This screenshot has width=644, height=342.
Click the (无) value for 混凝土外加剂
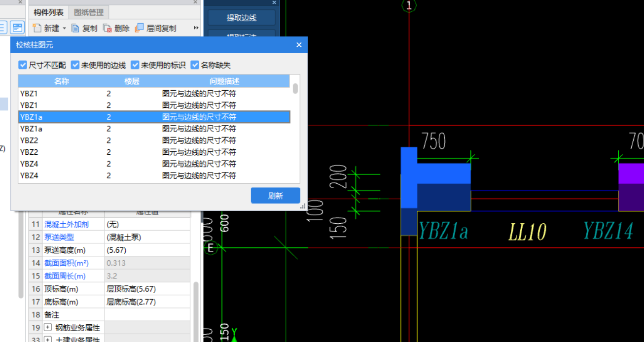(x=147, y=224)
